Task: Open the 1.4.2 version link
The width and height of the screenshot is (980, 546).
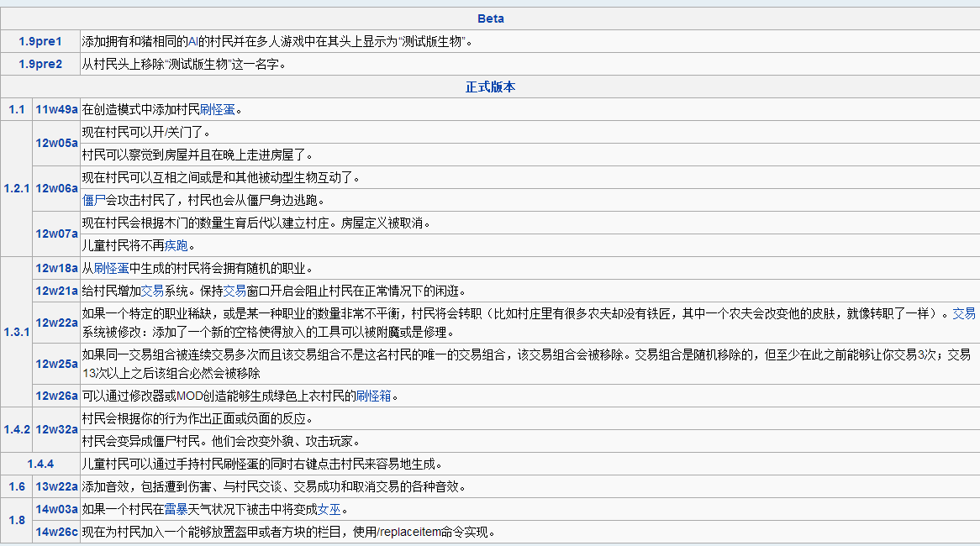Action: 16,429
